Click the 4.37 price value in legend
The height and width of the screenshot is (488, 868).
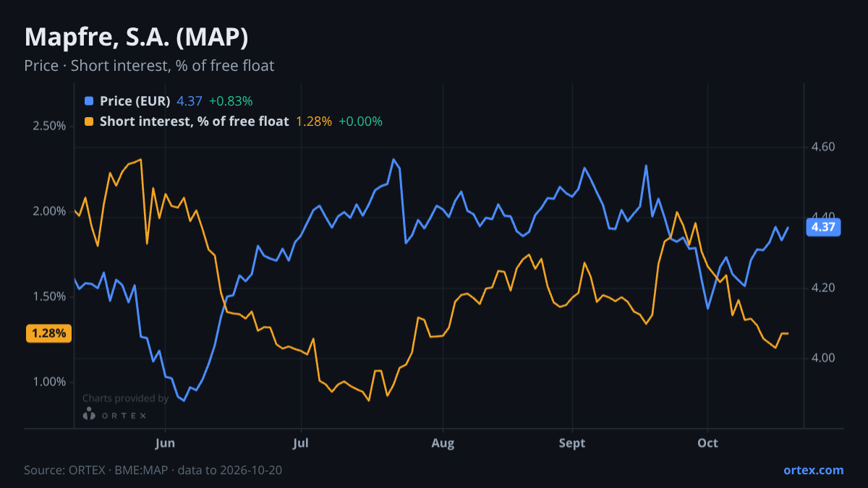click(x=190, y=101)
